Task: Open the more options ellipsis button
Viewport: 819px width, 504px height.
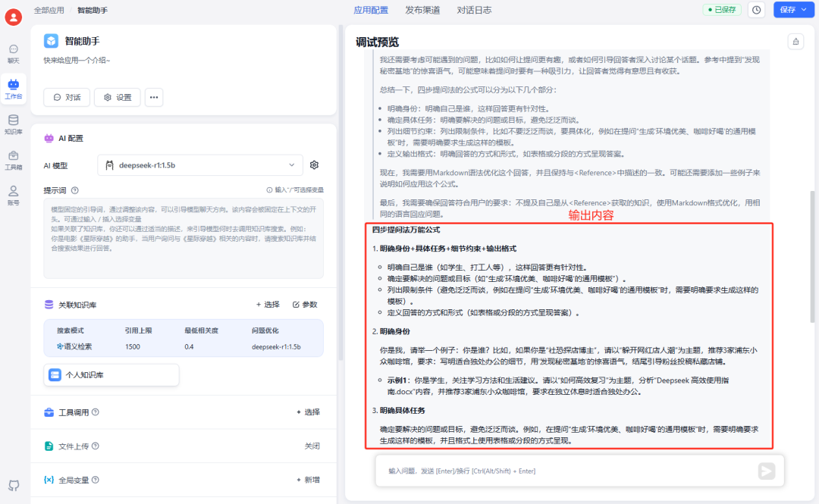Action: (153, 97)
